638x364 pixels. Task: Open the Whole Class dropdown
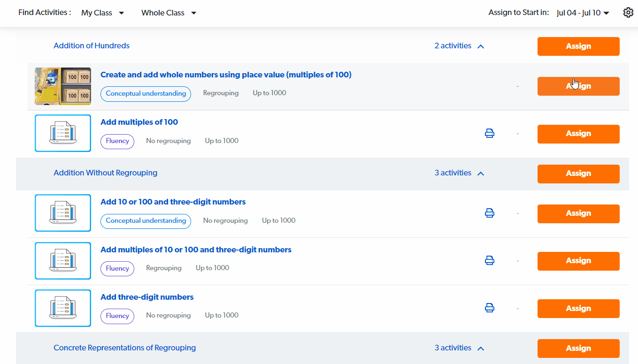click(x=169, y=13)
